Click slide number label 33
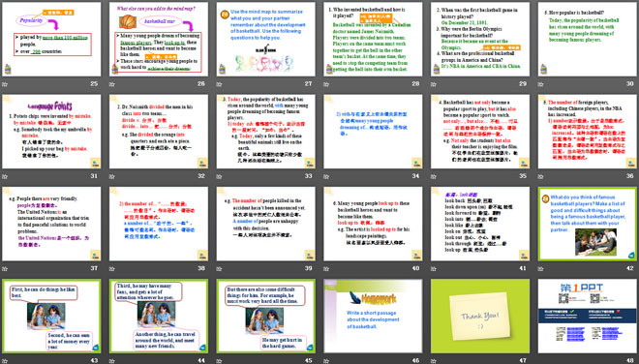Viewport: 639px width, 364px height. 309,175
